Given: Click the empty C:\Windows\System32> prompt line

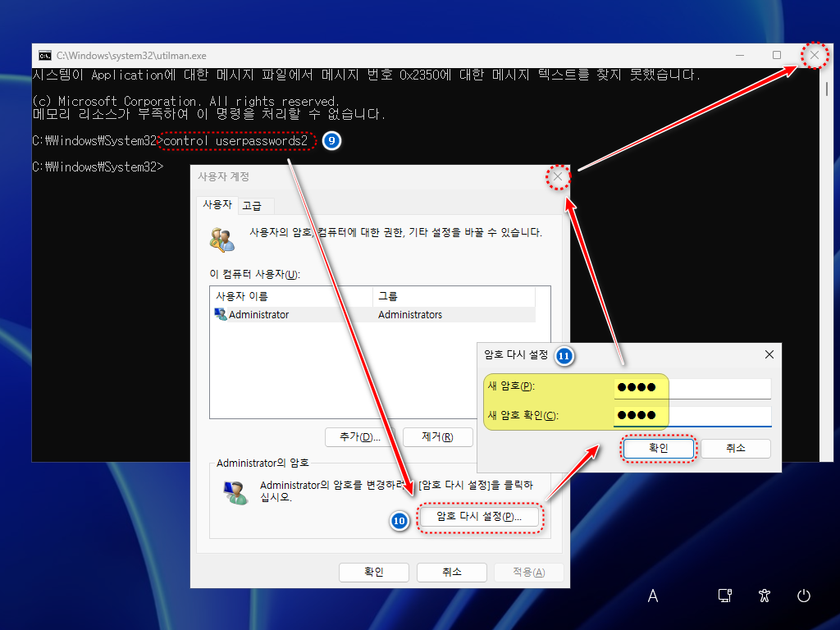Looking at the screenshot, I should (98, 167).
